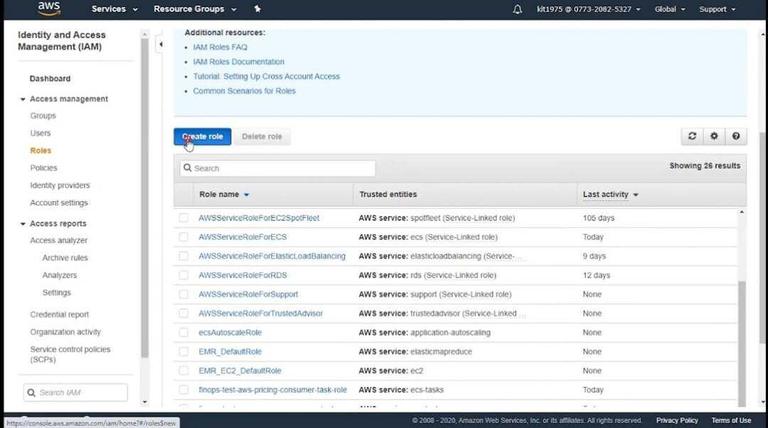Open Policies in the sidebar

[x=44, y=167]
